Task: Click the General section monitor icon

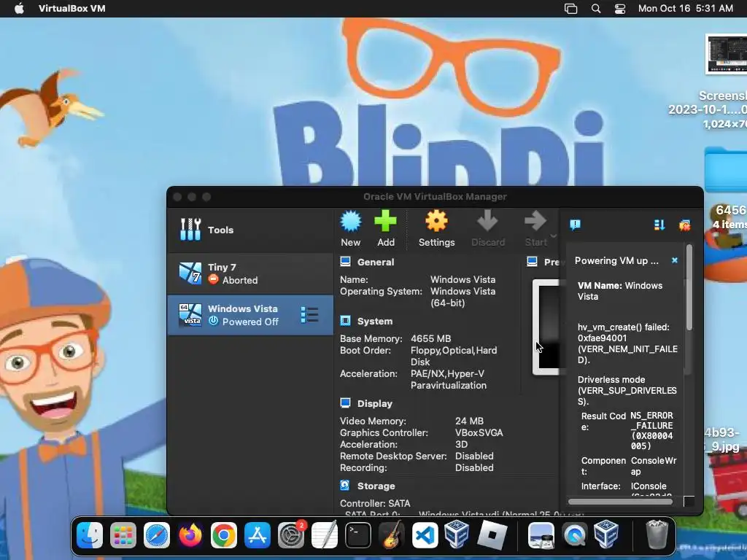Action: click(x=345, y=262)
